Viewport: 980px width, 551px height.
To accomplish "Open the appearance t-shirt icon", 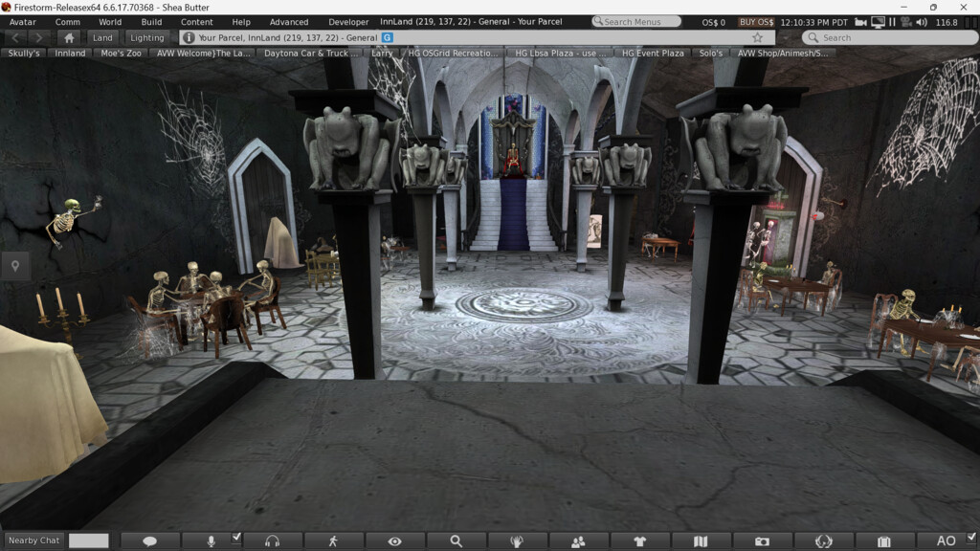I will [x=639, y=541].
